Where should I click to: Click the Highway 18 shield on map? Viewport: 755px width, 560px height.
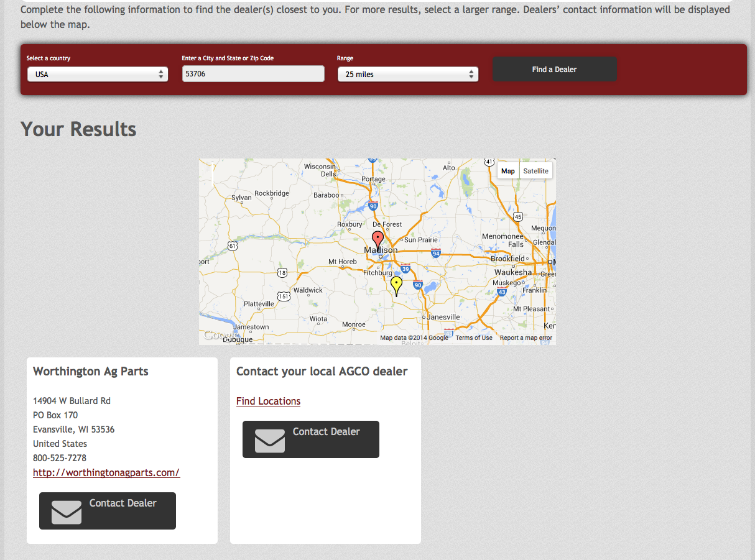282,272
